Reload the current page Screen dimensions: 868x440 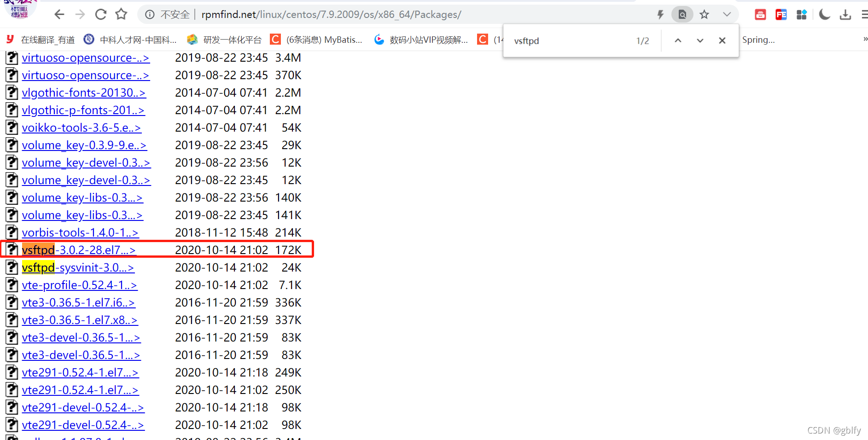[x=101, y=15]
